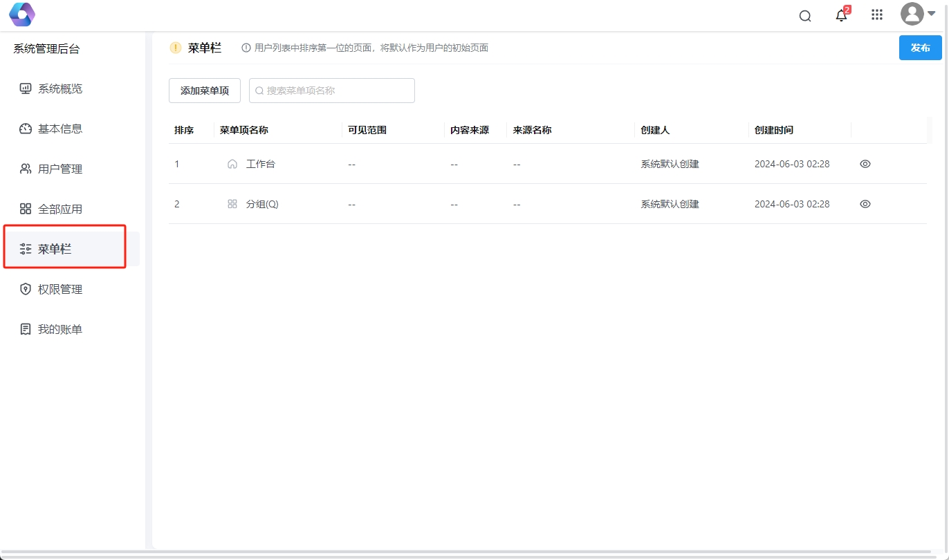Click the 全部应用 sidebar icon
The width and height of the screenshot is (949, 560).
[26, 208]
